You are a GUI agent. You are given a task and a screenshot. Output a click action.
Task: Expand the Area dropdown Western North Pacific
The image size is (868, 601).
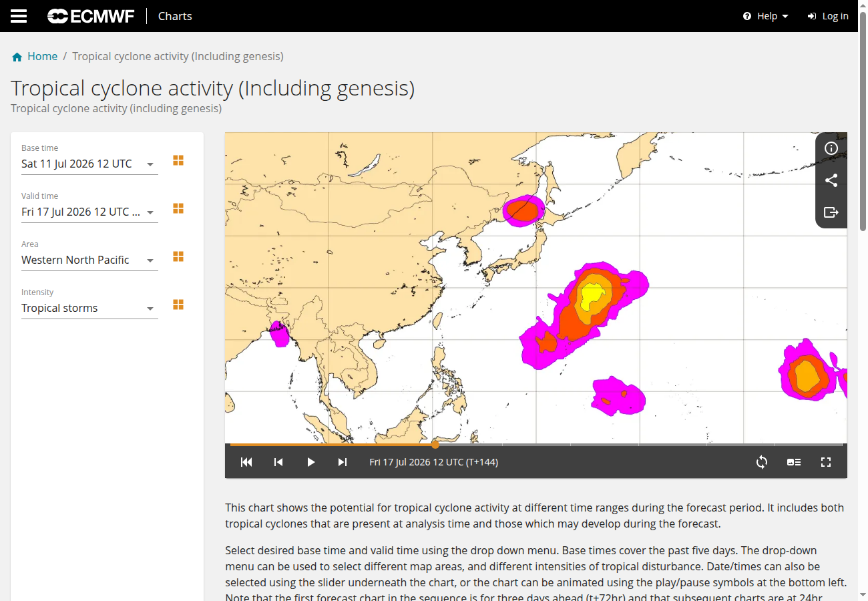tap(89, 260)
